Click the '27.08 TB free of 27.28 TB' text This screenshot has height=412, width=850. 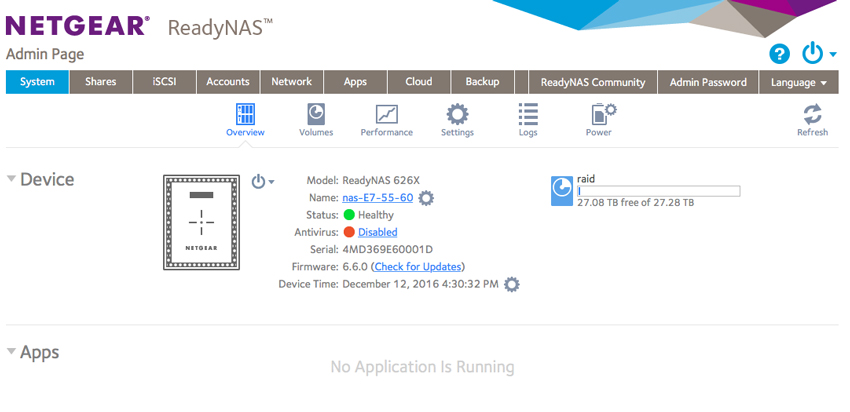(x=635, y=203)
